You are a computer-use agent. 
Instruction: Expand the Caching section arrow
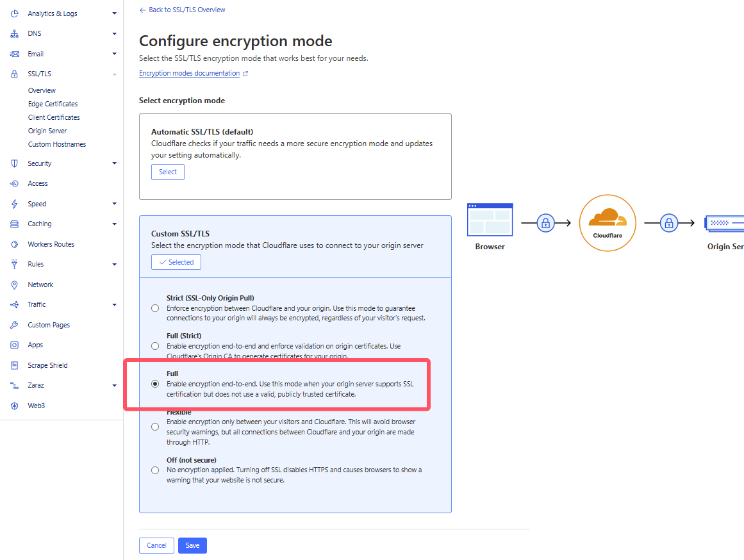114,224
